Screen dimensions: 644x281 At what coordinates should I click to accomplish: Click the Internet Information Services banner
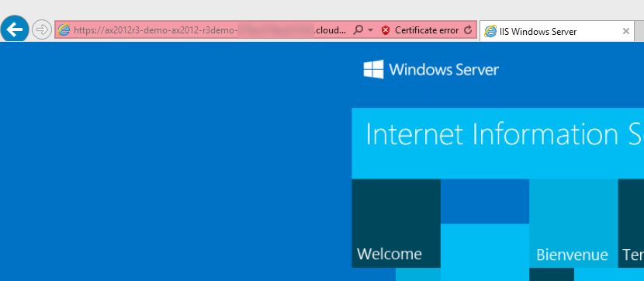point(498,144)
